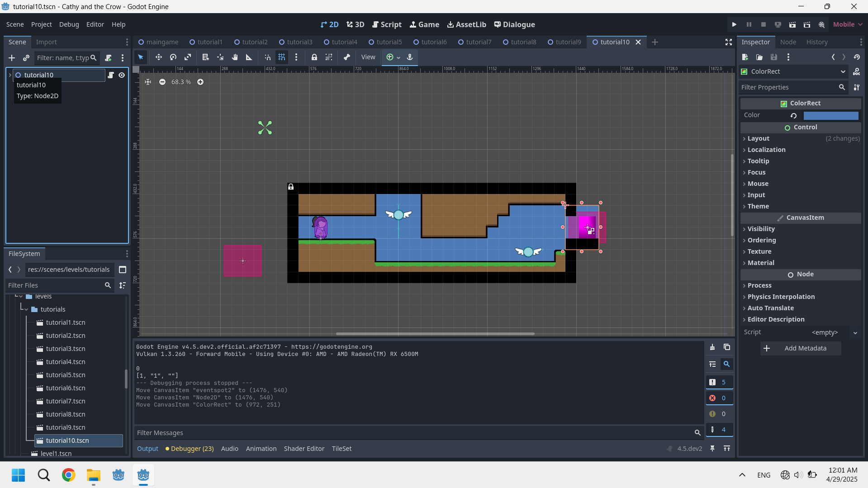Viewport: 868px width, 488px height.
Task: Open the TileSet bottom panel
Action: click(x=342, y=449)
